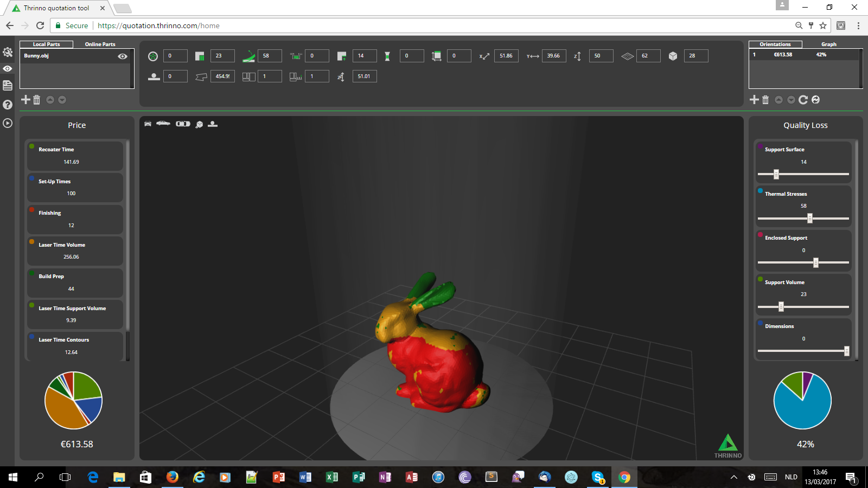Switch to the Local Parts tab

pos(47,44)
